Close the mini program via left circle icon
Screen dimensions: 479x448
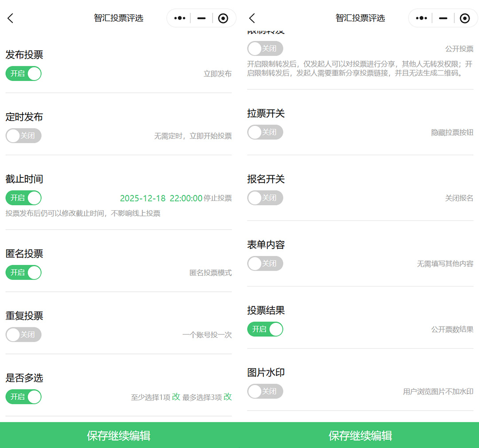pyautogui.click(x=223, y=18)
